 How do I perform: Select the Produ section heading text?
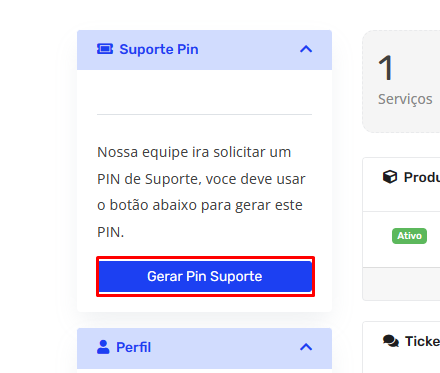[x=422, y=177]
